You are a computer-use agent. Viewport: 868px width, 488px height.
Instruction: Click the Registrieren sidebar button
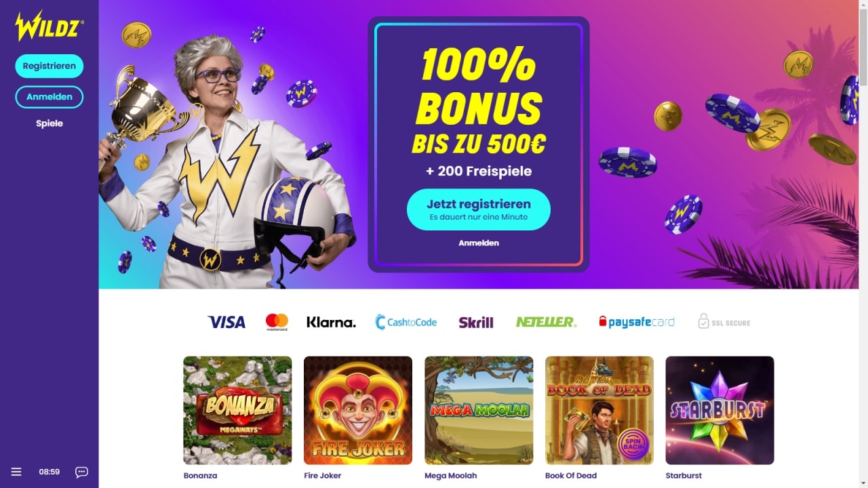pos(50,66)
